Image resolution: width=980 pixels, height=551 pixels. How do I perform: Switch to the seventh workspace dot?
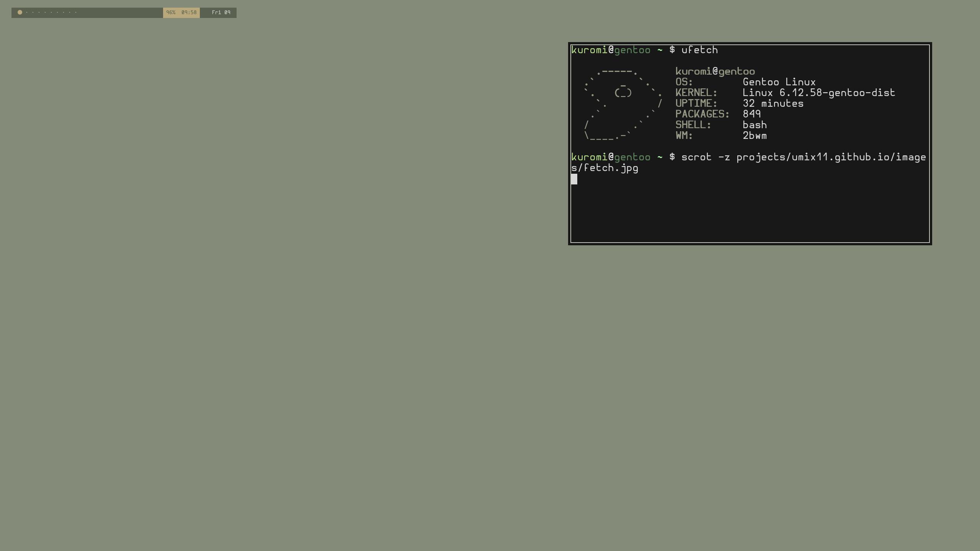tap(57, 12)
